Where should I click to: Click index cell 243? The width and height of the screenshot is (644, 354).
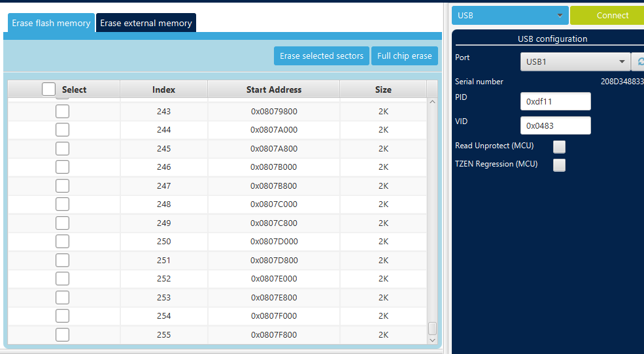click(163, 112)
